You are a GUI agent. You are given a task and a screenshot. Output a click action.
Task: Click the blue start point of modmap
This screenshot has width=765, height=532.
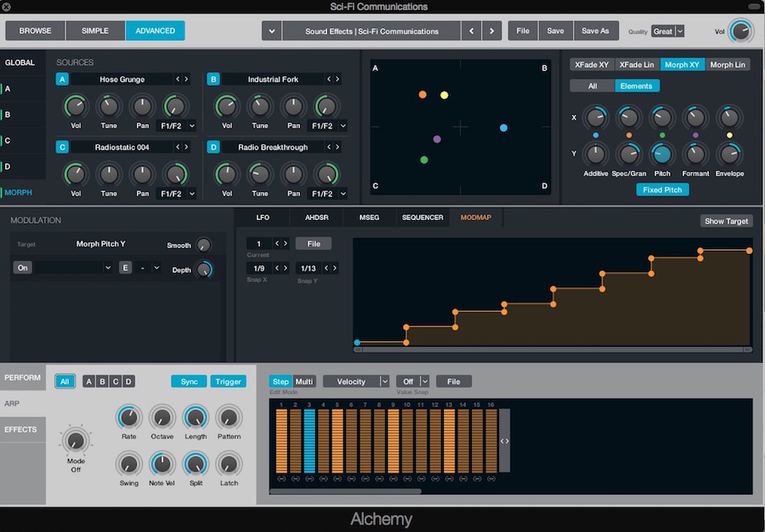tap(357, 342)
